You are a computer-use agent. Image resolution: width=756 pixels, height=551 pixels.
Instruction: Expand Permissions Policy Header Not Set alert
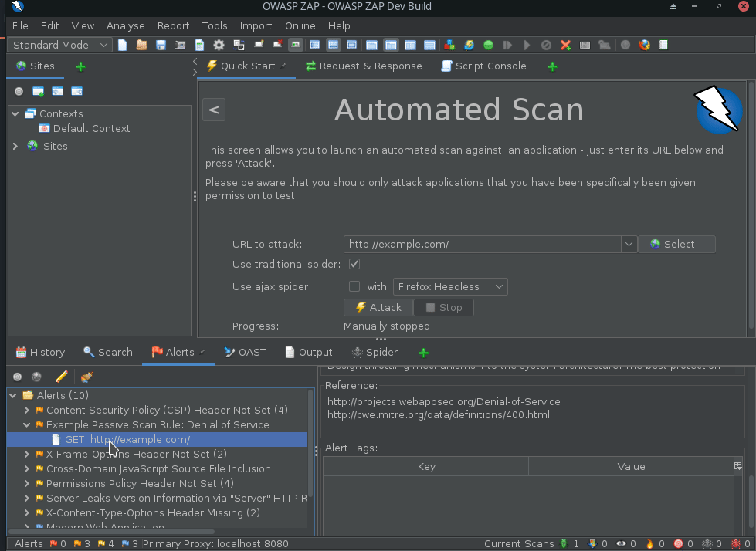coord(27,484)
